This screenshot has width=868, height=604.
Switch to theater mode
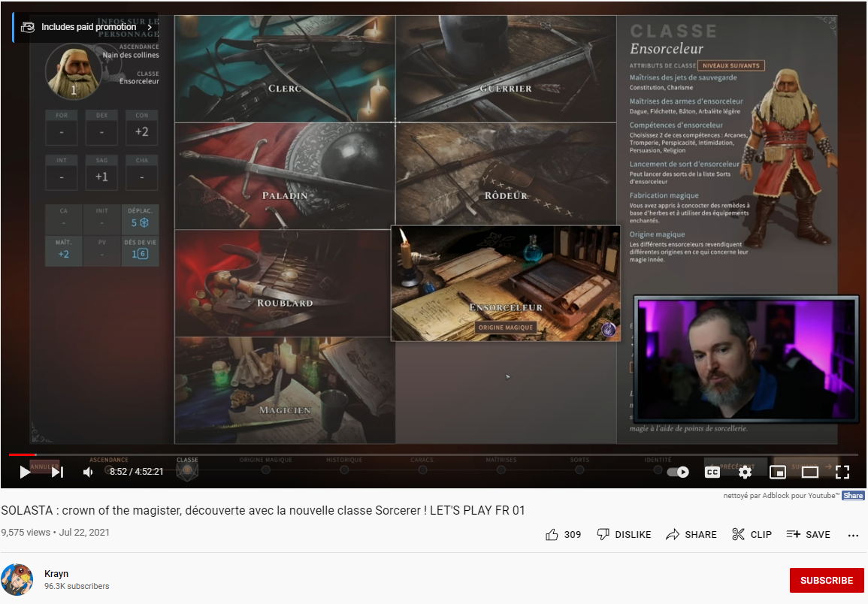coord(810,472)
